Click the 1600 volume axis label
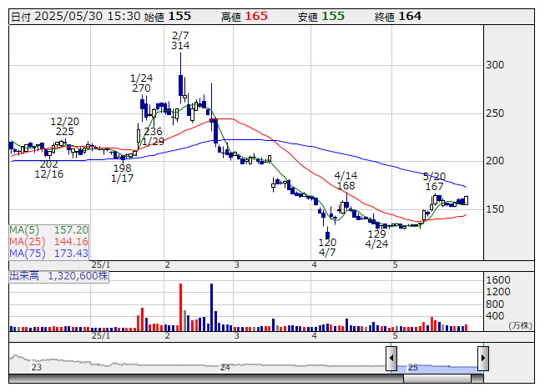Image resolution: width=545 pixels, height=392 pixels. [x=498, y=280]
